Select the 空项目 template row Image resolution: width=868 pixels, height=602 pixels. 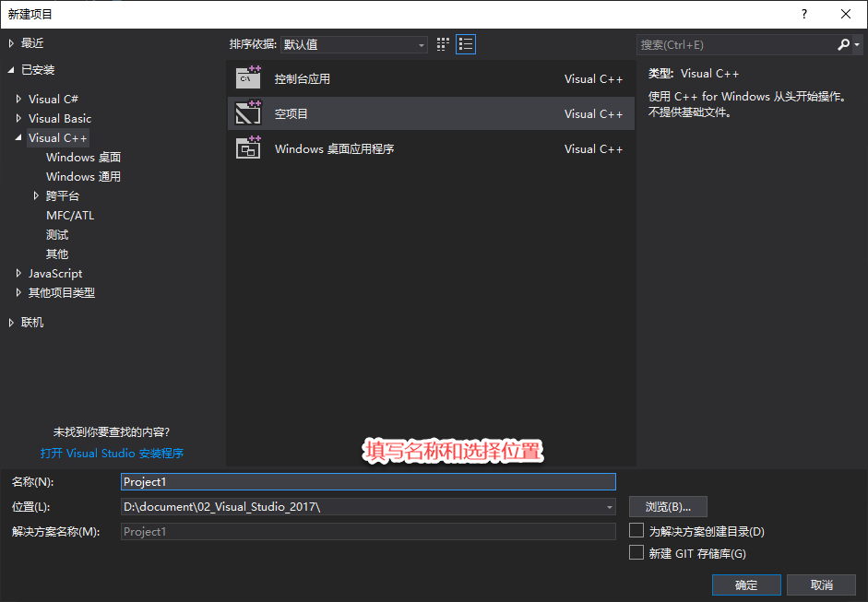click(x=431, y=113)
